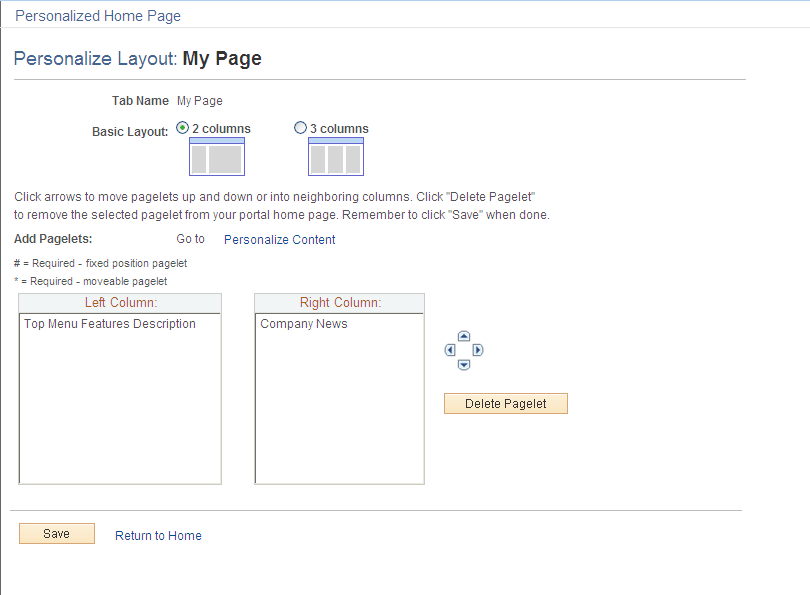Click the up arrow to move pagelet up
The height and width of the screenshot is (595, 810).
coord(464,335)
